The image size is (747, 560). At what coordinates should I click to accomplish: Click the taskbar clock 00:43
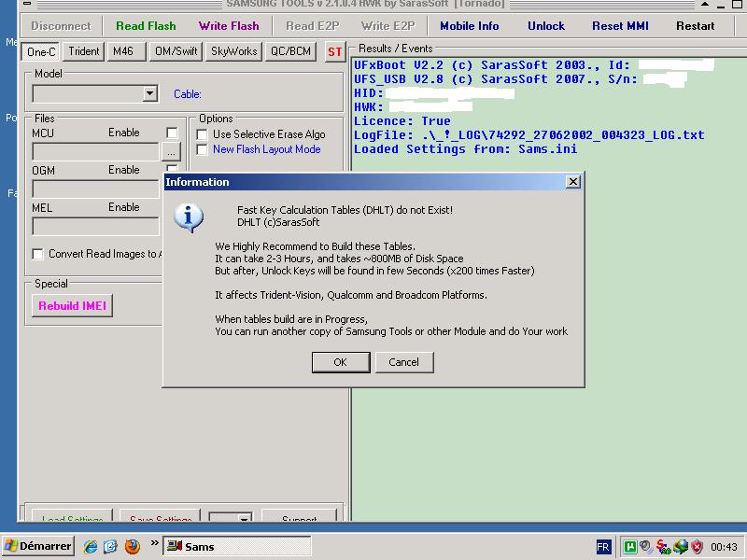coord(724,547)
